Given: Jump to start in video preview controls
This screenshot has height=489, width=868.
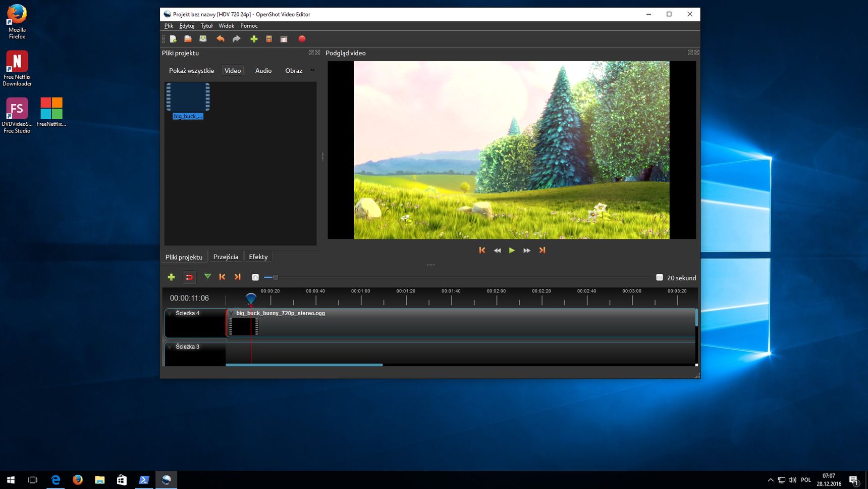Looking at the screenshot, I should tap(482, 250).
